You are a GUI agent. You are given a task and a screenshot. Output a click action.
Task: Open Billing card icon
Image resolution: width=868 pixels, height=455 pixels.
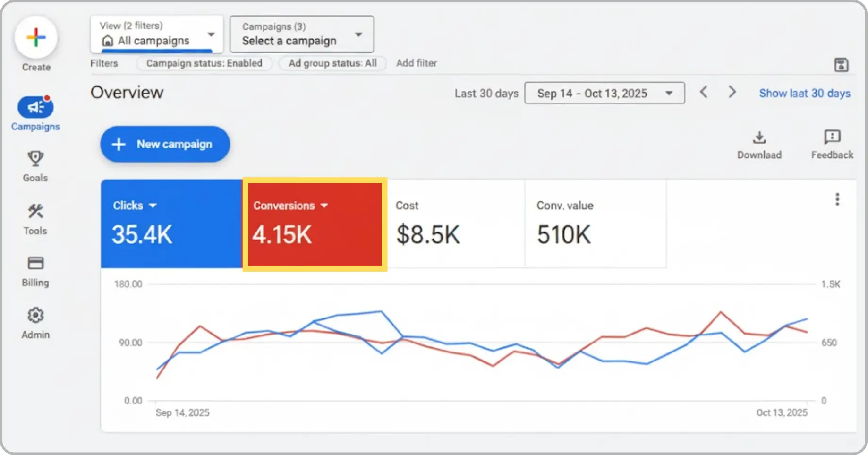tap(35, 263)
